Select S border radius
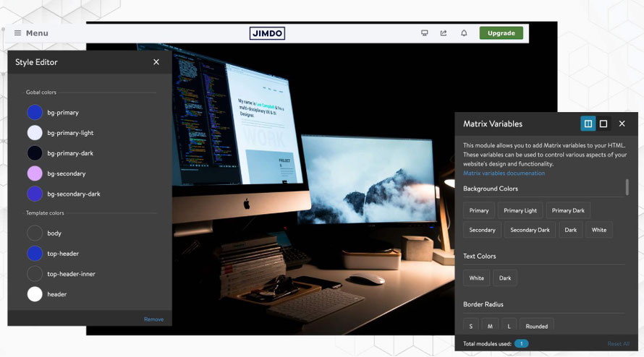This screenshot has height=357, width=644. tap(470, 325)
